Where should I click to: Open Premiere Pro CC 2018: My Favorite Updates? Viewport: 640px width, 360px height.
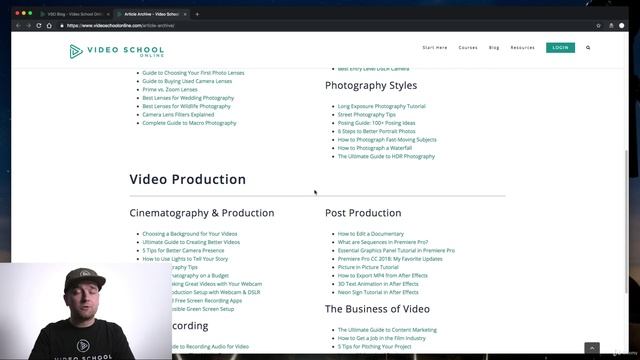390,259
